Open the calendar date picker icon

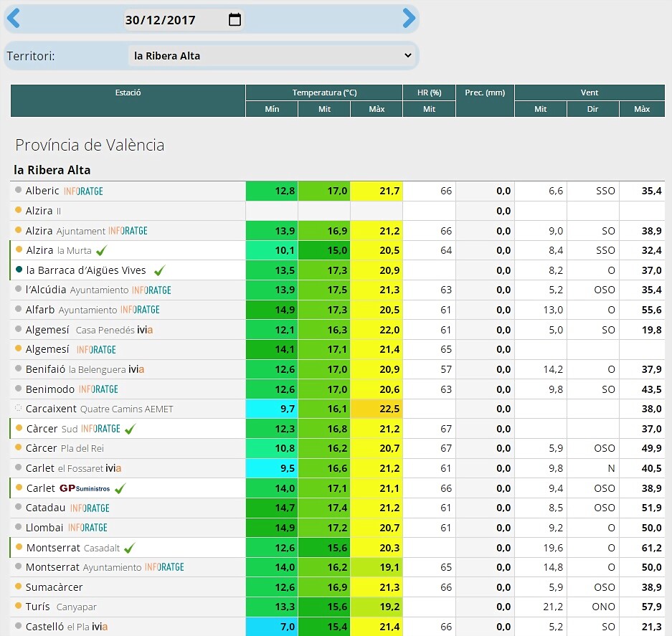(235, 19)
